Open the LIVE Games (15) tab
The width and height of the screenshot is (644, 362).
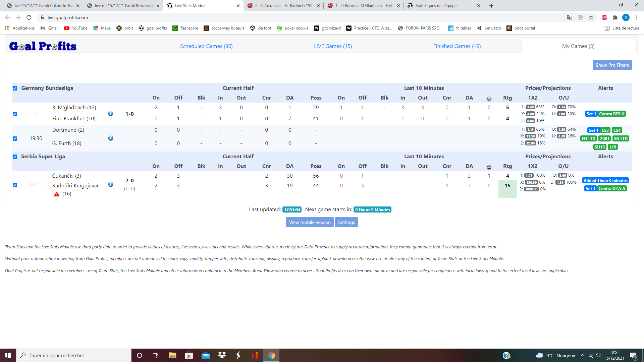coord(333,46)
